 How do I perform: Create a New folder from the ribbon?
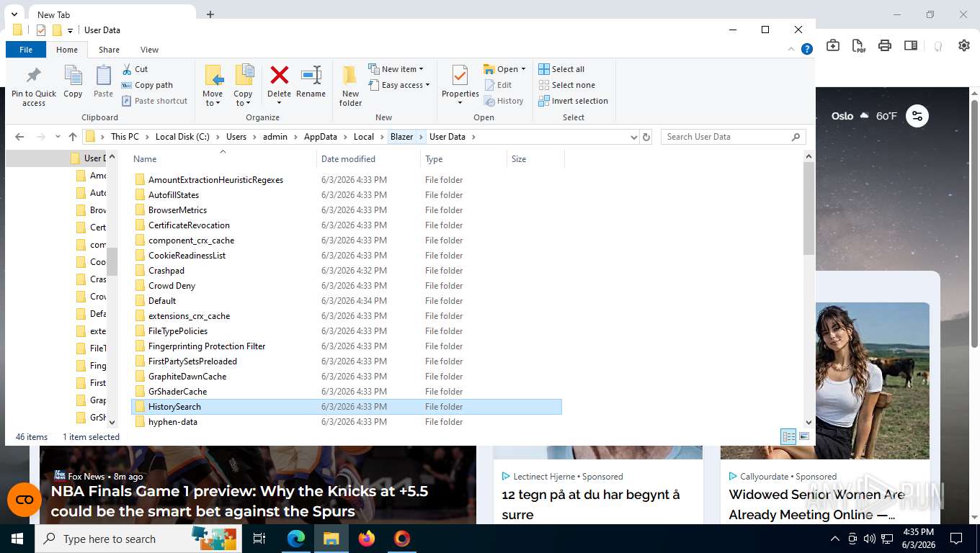click(350, 86)
